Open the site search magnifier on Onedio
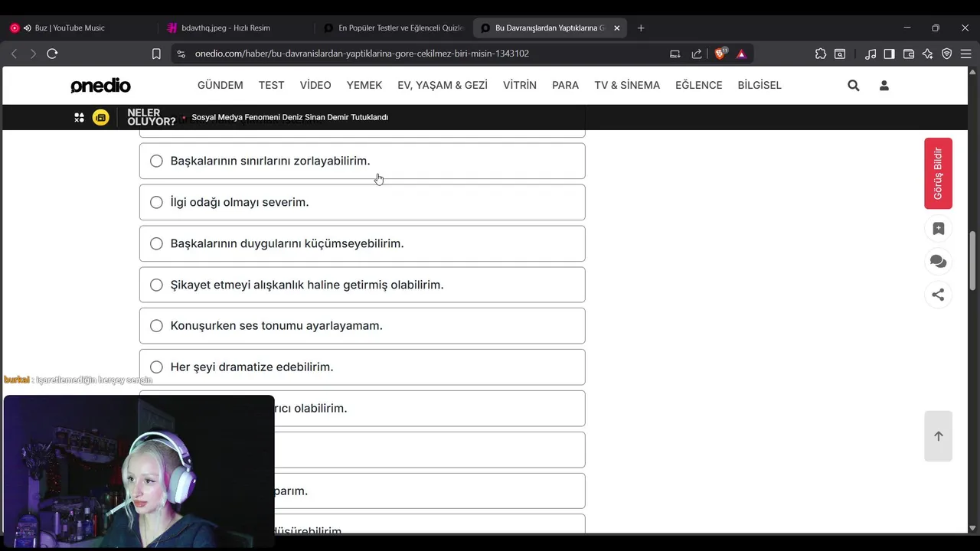980x551 pixels. pyautogui.click(x=854, y=86)
